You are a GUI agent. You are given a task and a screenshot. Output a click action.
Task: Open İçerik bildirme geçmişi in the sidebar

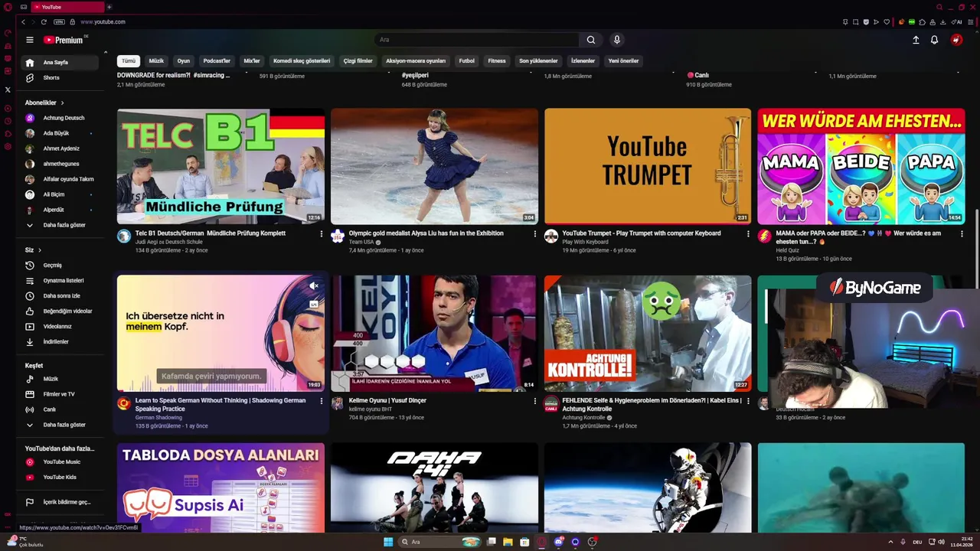coord(61,502)
